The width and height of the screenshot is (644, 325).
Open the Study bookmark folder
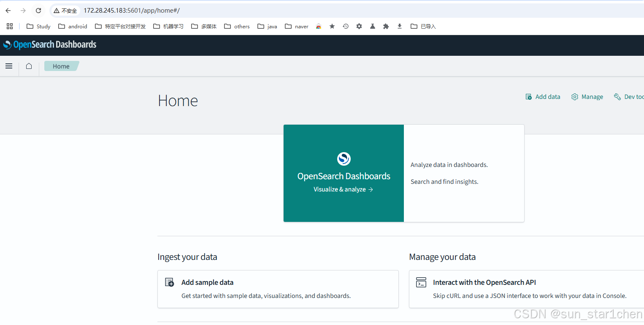pyautogui.click(x=38, y=26)
